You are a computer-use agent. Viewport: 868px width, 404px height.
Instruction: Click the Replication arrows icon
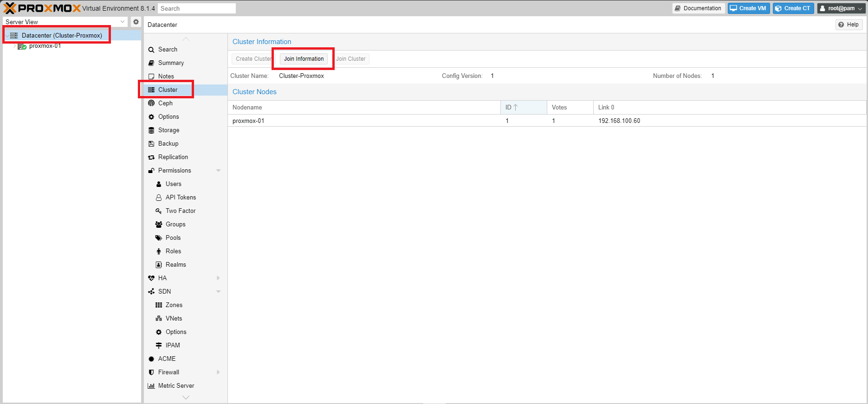(x=151, y=157)
